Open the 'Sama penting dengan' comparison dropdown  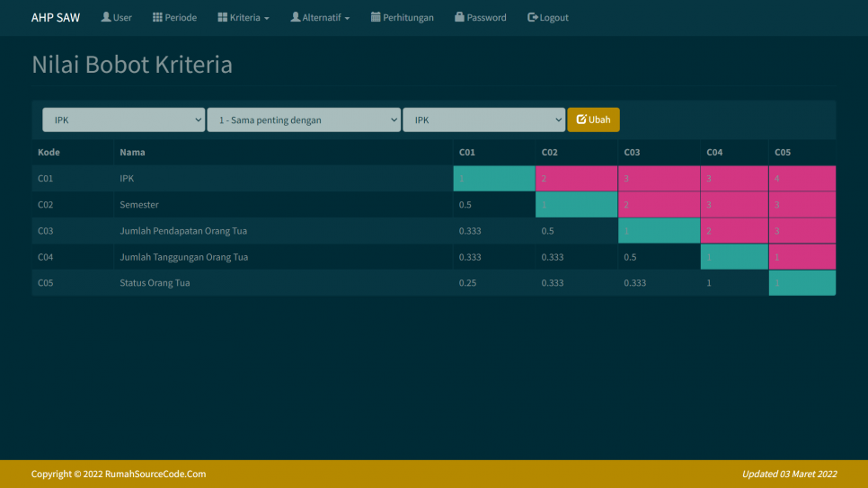pyautogui.click(x=304, y=120)
